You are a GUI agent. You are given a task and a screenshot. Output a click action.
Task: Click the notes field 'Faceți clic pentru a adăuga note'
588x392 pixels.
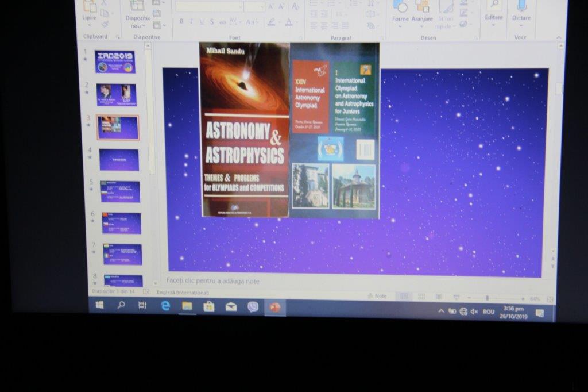tap(212, 281)
